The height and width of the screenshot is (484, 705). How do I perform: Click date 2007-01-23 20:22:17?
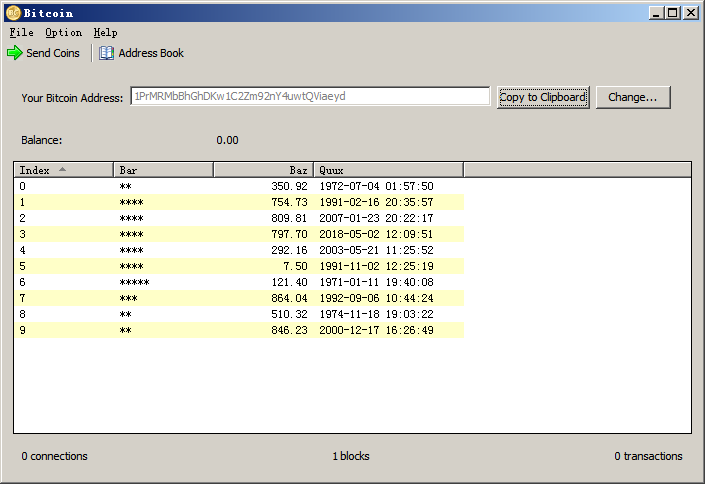376,218
